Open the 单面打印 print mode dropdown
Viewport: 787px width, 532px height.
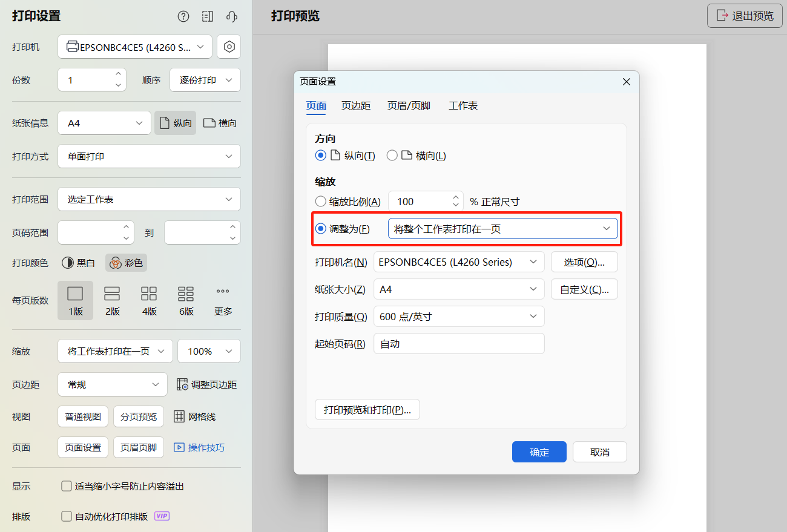click(x=149, y=156)
